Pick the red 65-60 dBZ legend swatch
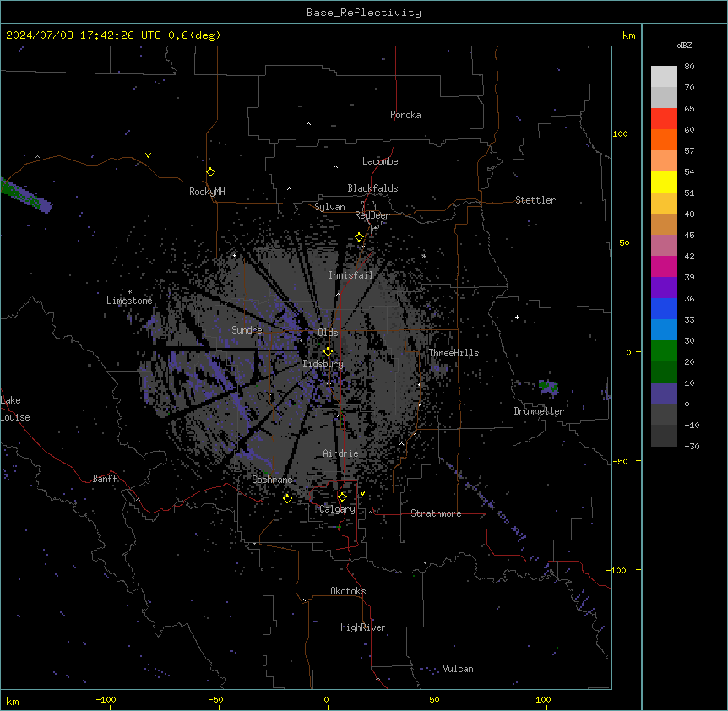 pos(664,119)
